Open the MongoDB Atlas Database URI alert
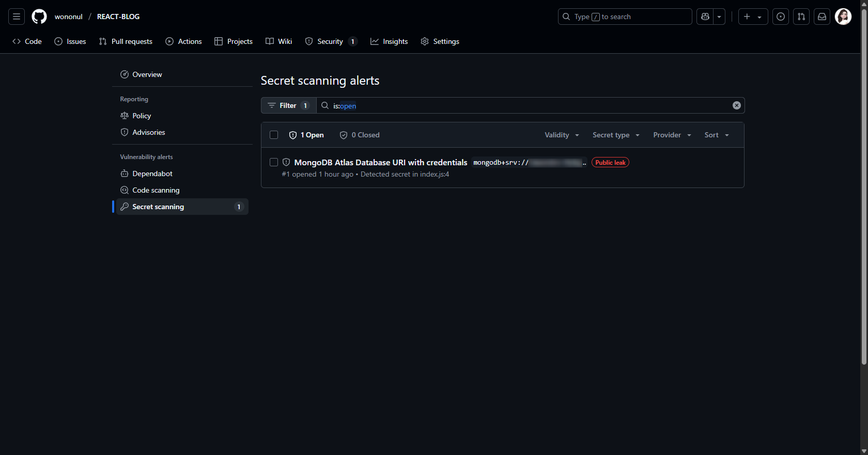The width and height of the screenshot is (868, 455). 381,162
